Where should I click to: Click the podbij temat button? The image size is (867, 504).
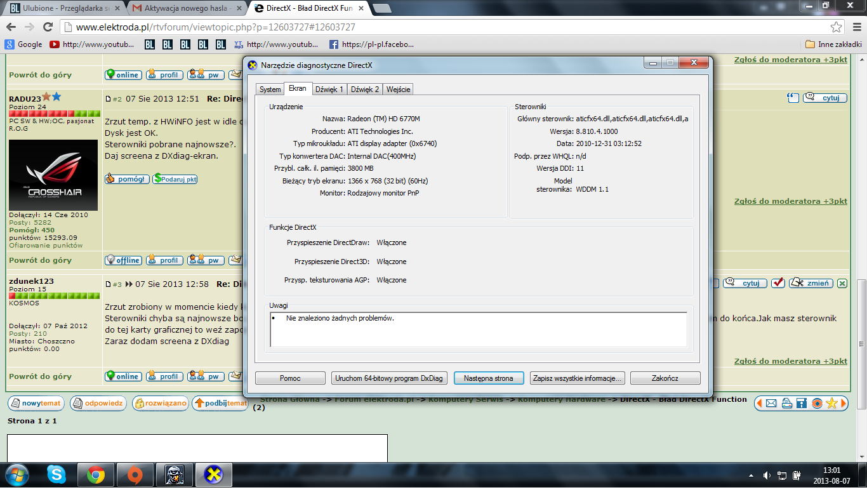click(220, 403)
